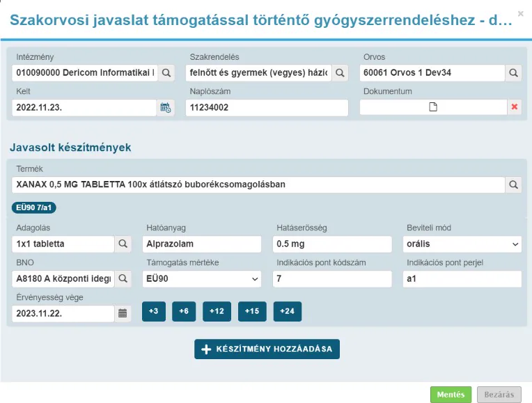
Task: Open the Szakrendelés search lookup icon
Action: coord(340,73)
